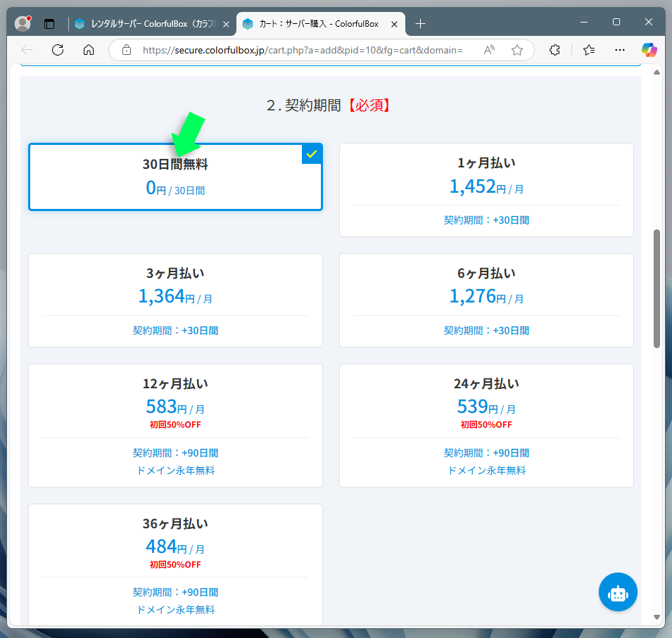
Task: Open the Edge profile avatar icon
Action: coord(23,24)
